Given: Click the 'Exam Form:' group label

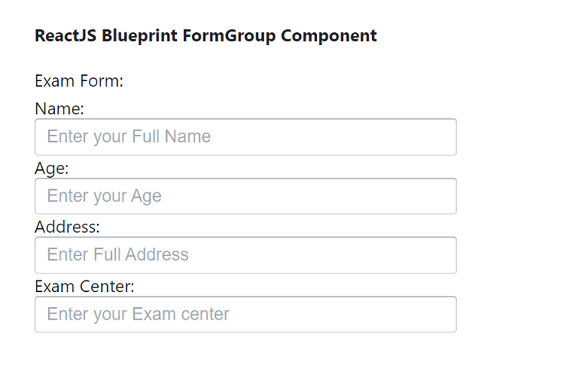Looking at the screenshot, I should pos(79,80).
